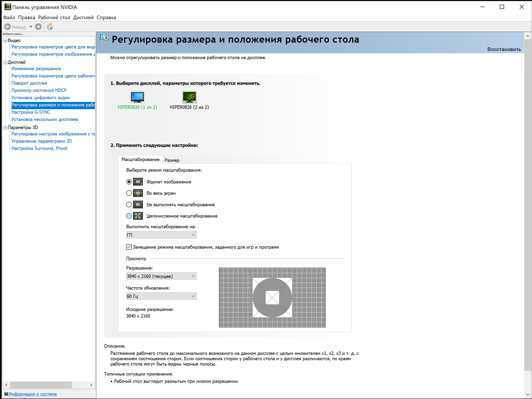This screenshot has height=399, width=532.
Task: Click the NVIDIA app icon in title bar
Action: (x=8, y=7)
